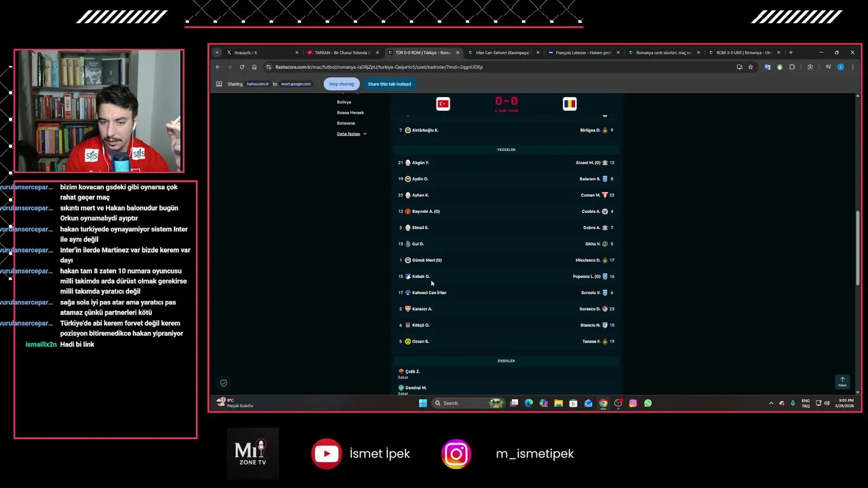Open the Chrome extensions puzzle icon
This screenshot has width=868, height=488.
pyautogui.click(x=792, y=67)
